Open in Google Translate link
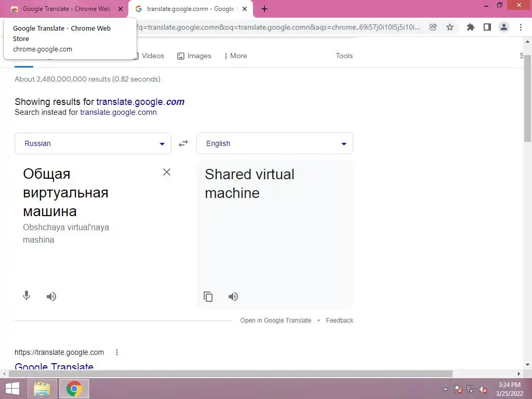Viewport: 532px width, 399px height. click(x=275, y=320)
